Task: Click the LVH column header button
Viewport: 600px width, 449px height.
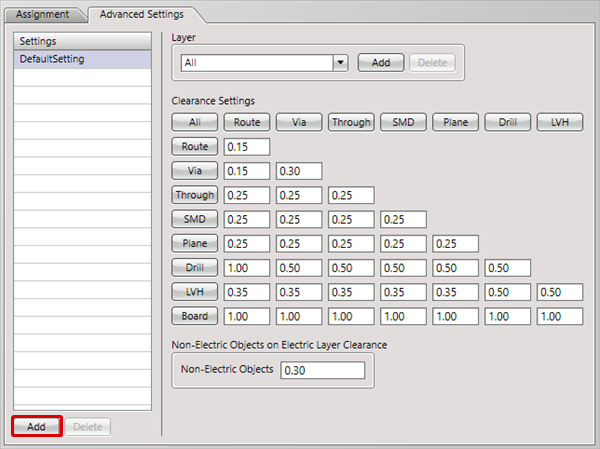Action: [558, 122]
